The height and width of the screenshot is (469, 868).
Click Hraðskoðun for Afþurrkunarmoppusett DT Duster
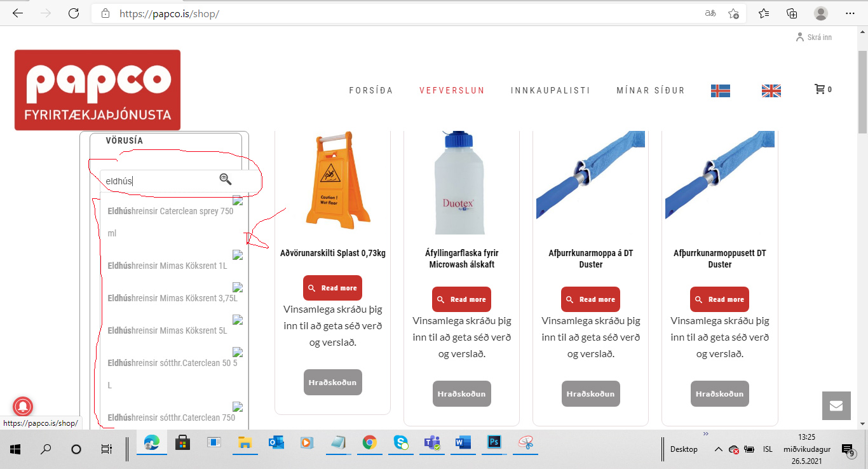719,394
